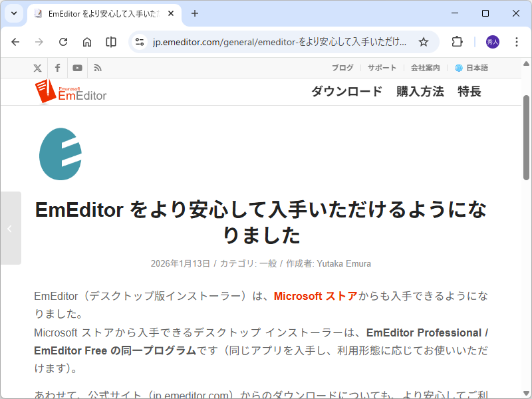The image size is (532, 399).
Task: Reload the current page
Action: point(63,42)
